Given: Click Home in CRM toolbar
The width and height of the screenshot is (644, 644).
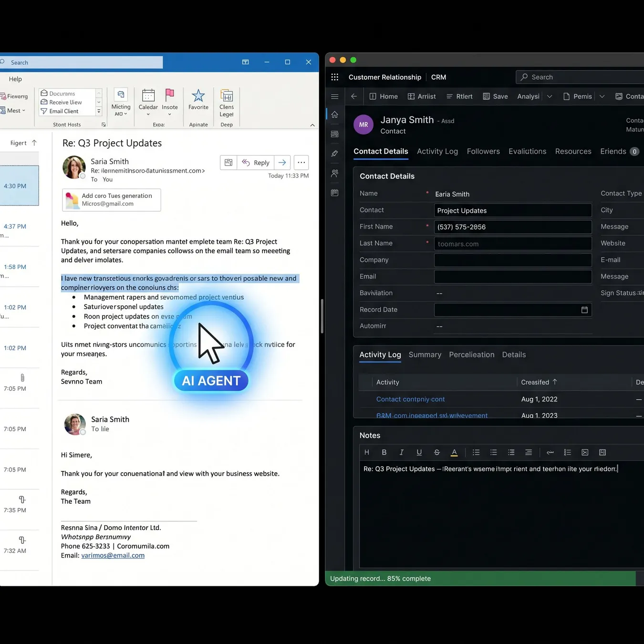Looking at the screenshot, I should (x=384, y=96).
